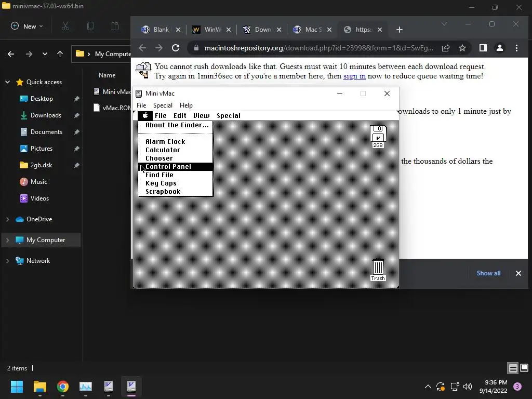Open the Apple menu in the Mac emulator

pos(145,116)
